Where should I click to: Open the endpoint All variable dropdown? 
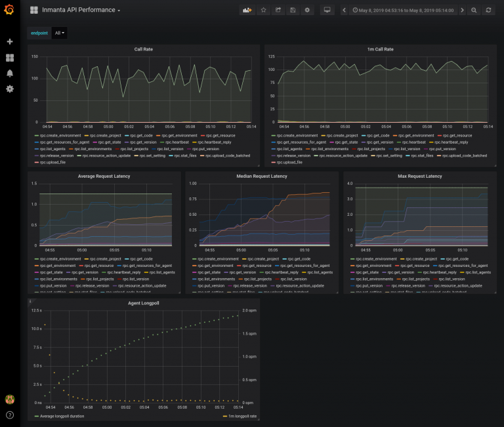click(x=60, y=33)
